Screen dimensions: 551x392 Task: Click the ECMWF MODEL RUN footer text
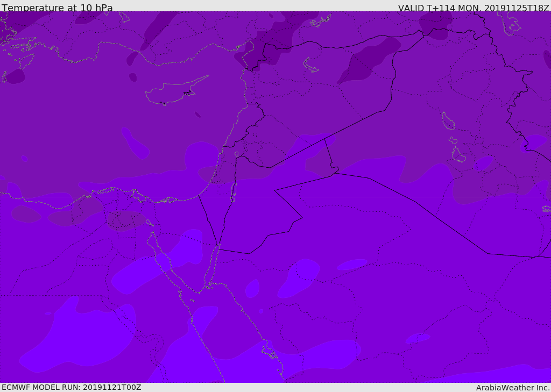click(72, 387)
